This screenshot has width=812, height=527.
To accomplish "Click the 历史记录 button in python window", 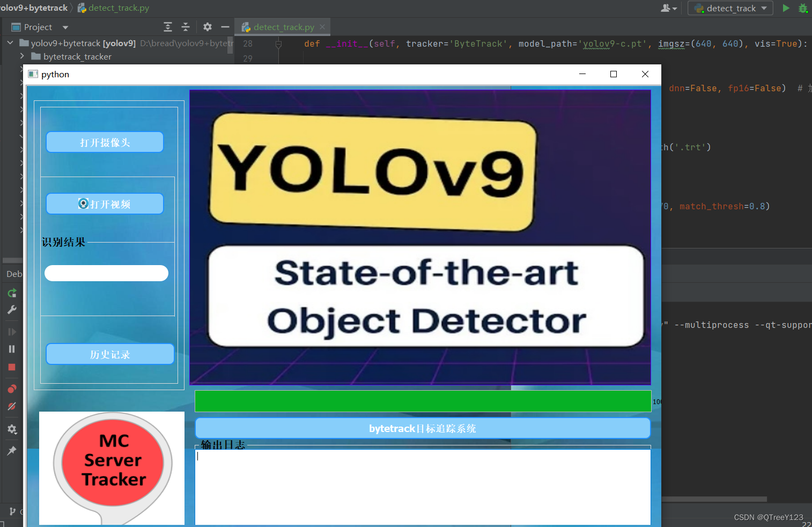I will coord(110,354).
